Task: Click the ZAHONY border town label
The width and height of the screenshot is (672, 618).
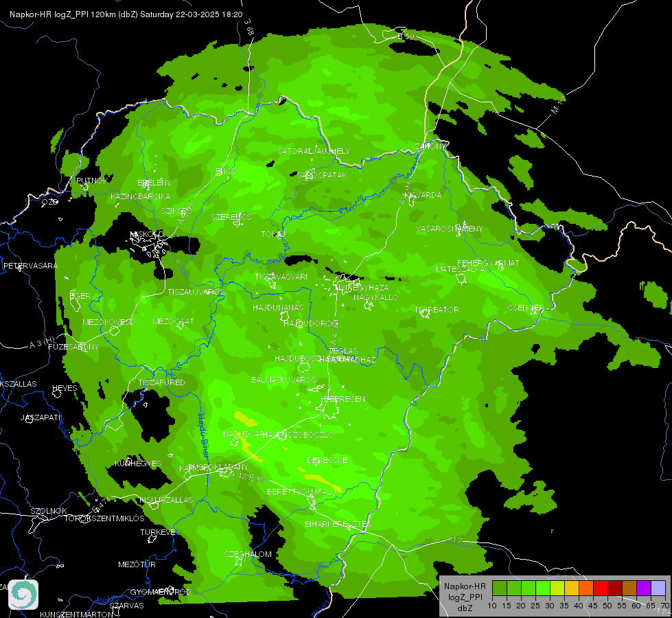Action: tap(430, 146)
